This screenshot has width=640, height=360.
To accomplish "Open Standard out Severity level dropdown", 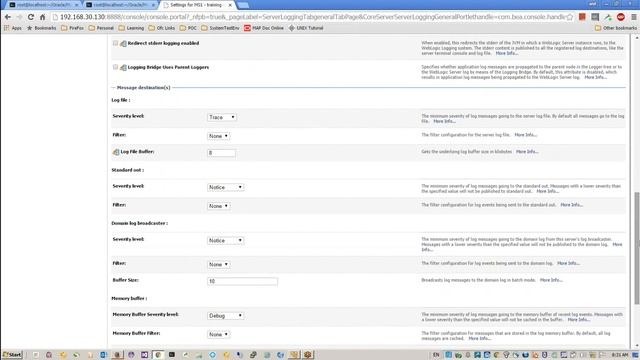I will pos(226,187).
